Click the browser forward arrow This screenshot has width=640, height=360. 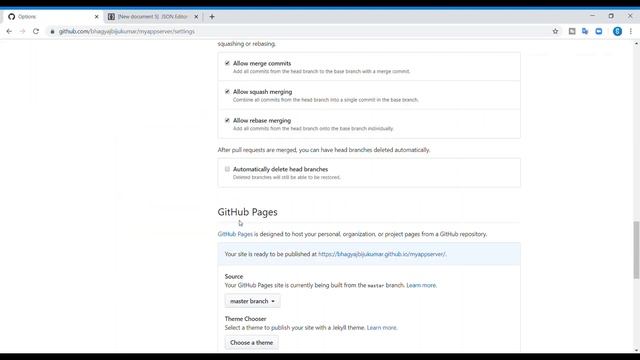pyautogui.click(x=22, y=31)
